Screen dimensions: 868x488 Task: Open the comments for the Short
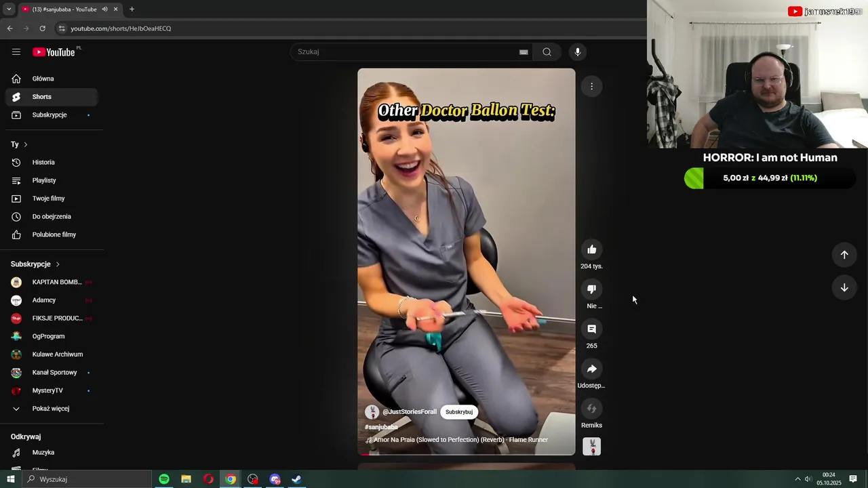(591, 329)
